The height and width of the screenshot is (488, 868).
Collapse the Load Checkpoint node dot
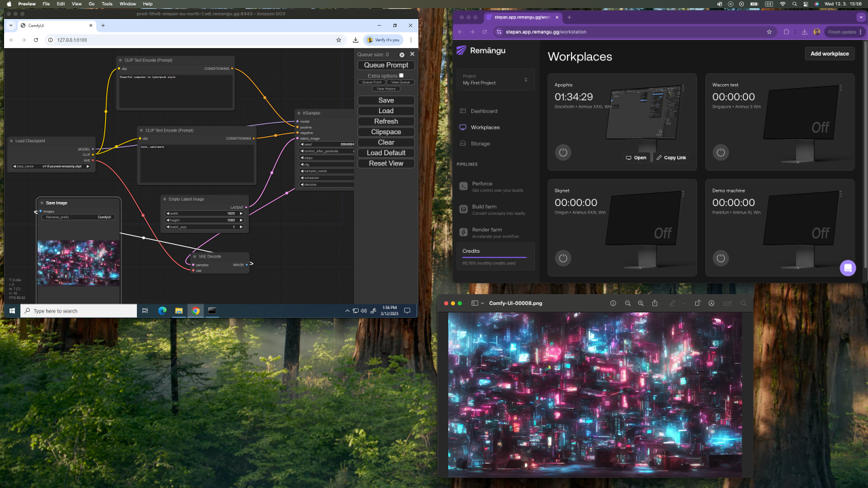coord(12,141)
